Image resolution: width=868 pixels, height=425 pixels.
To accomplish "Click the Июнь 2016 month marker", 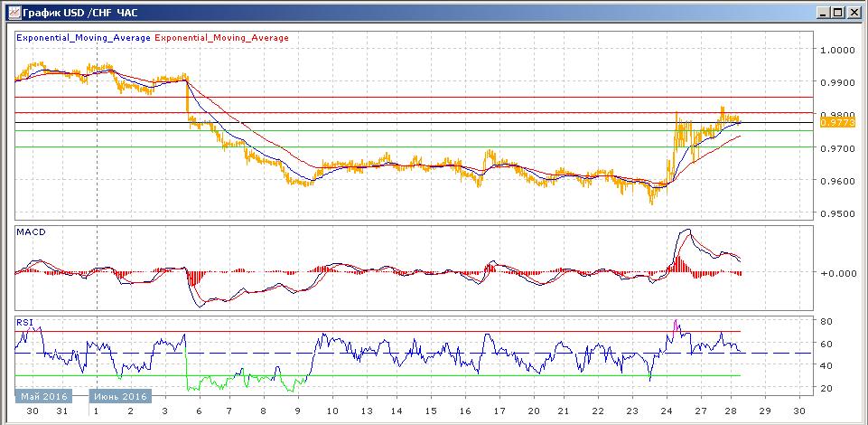I will pos(121,396).
